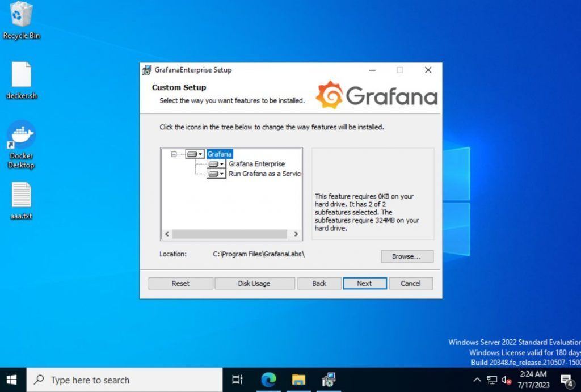
Task: Click the network icon in the system tray
Action: (492, 380)
